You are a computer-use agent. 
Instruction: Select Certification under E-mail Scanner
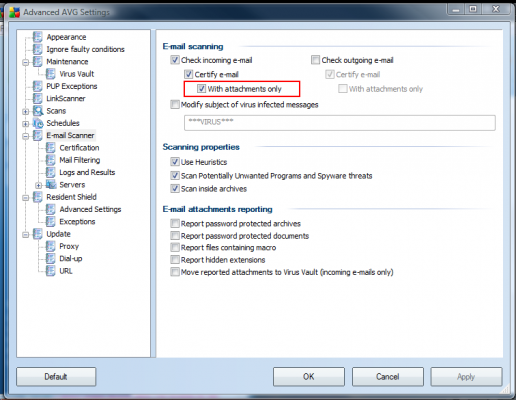coord(79,148)
